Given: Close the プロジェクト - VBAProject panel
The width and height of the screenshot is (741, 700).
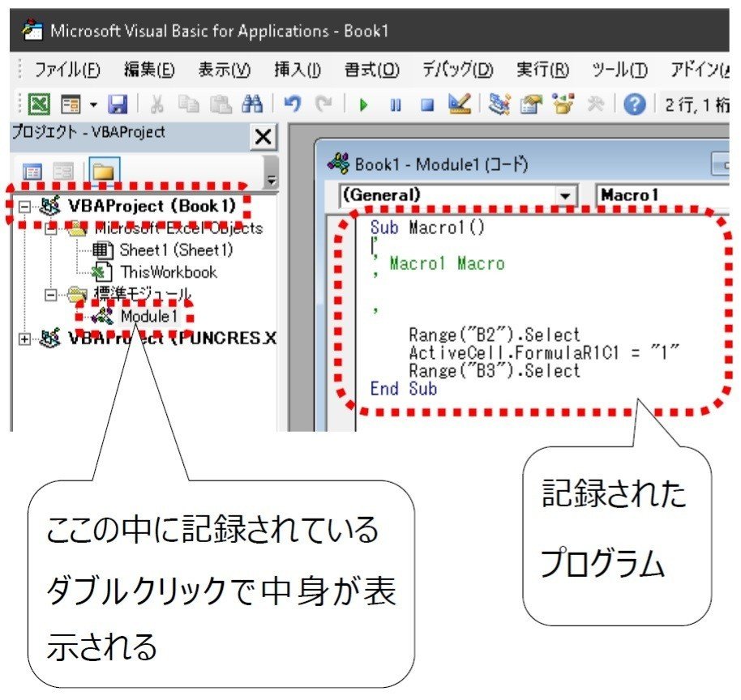Looking at the screenshot, I should 263,137.
